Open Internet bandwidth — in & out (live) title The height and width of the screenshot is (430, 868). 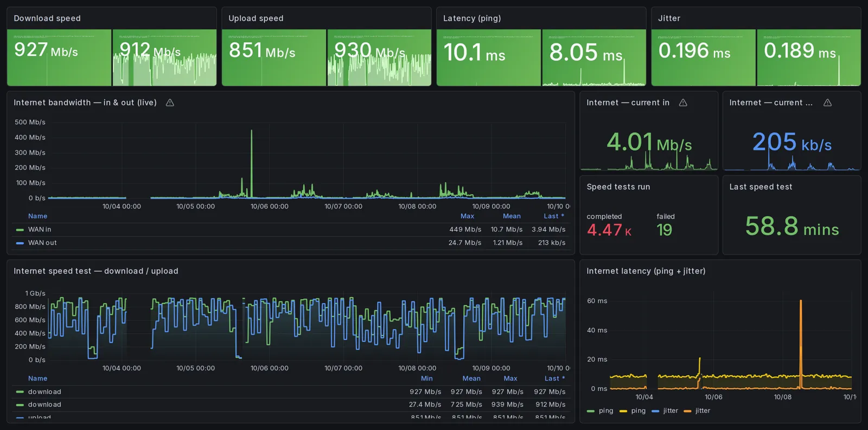click(85, 103)
